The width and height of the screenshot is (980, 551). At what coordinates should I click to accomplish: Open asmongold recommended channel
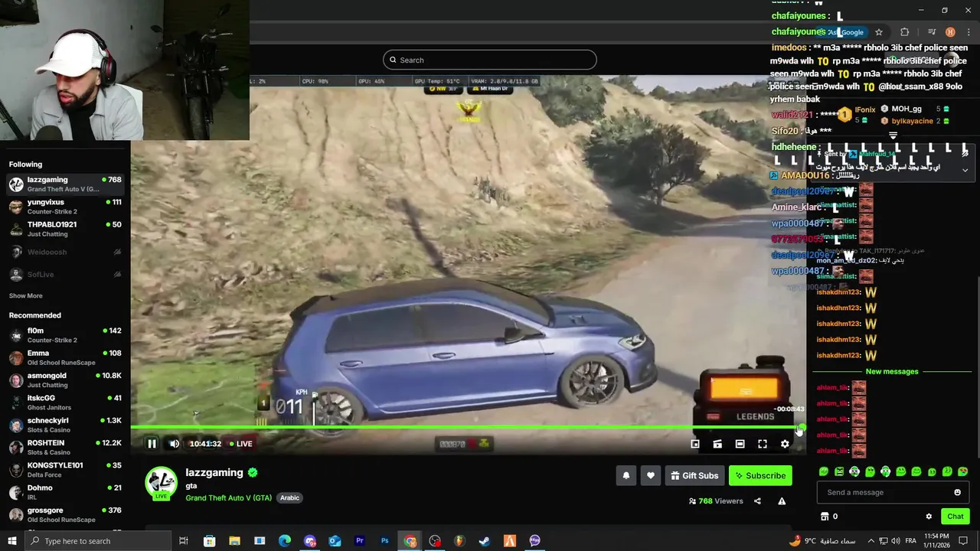tap(65, 380)
